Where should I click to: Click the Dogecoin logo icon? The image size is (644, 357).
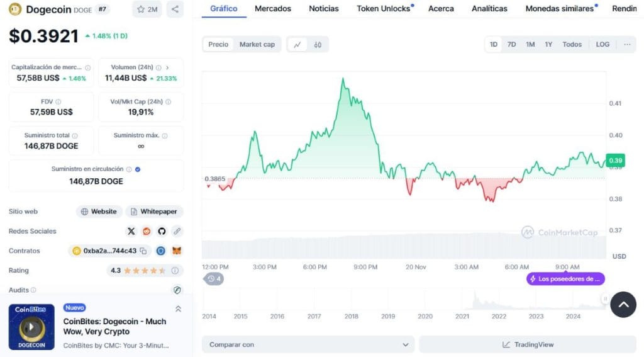coord(15,9)
